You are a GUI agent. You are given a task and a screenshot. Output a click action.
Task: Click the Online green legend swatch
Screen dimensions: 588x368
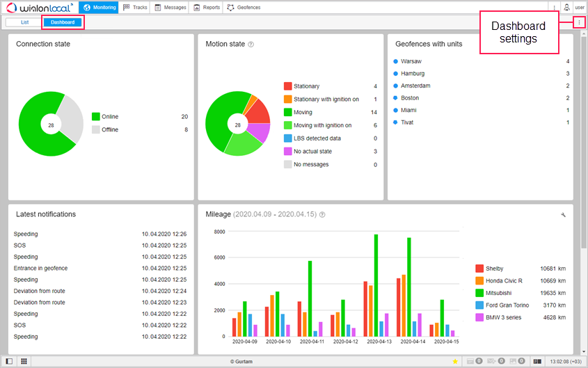pyautogui.click(x=96, y=117)
